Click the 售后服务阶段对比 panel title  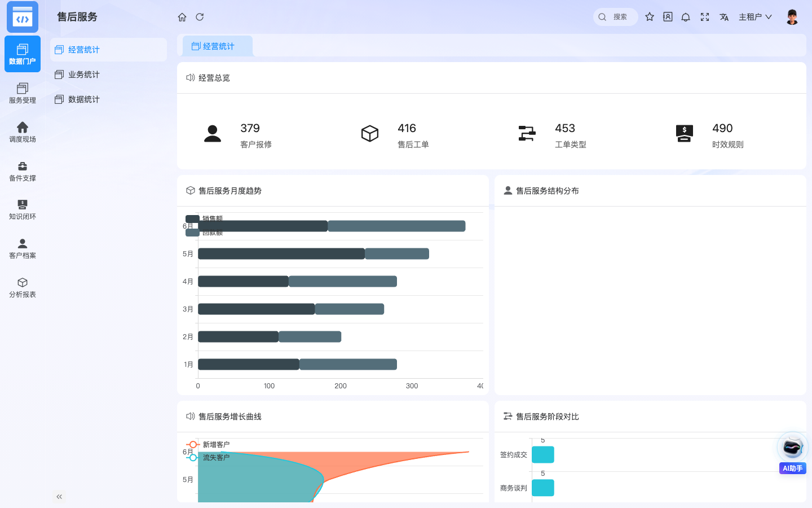click(547, 417)
